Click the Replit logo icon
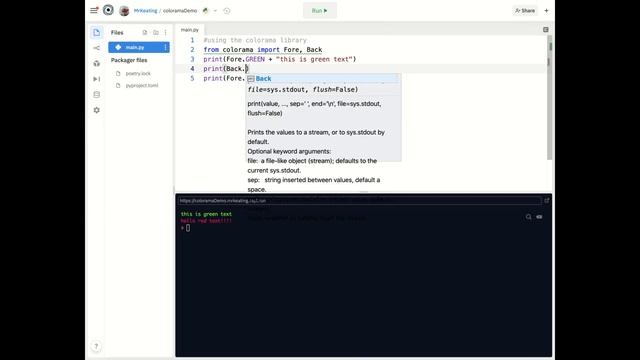The width and height of the screenshot is (640, 360). 108,10
